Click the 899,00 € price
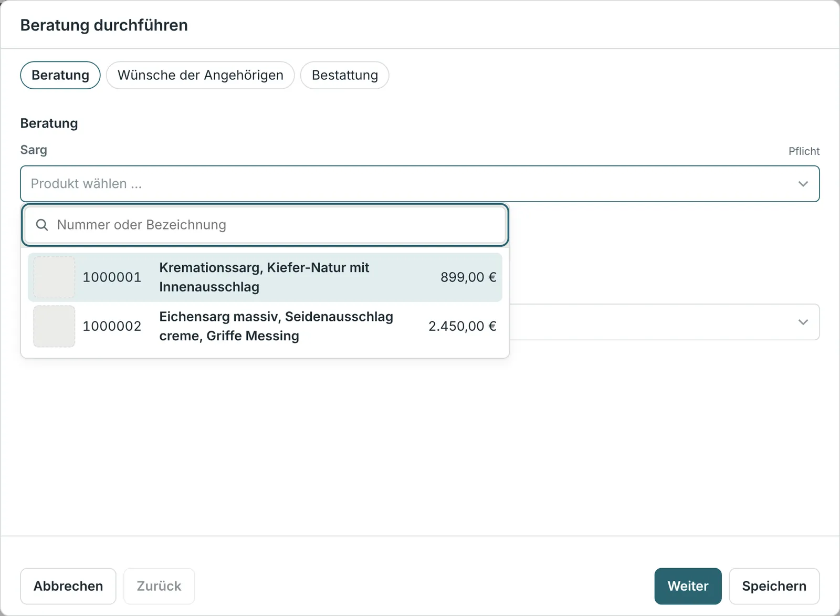 (468, 277)
